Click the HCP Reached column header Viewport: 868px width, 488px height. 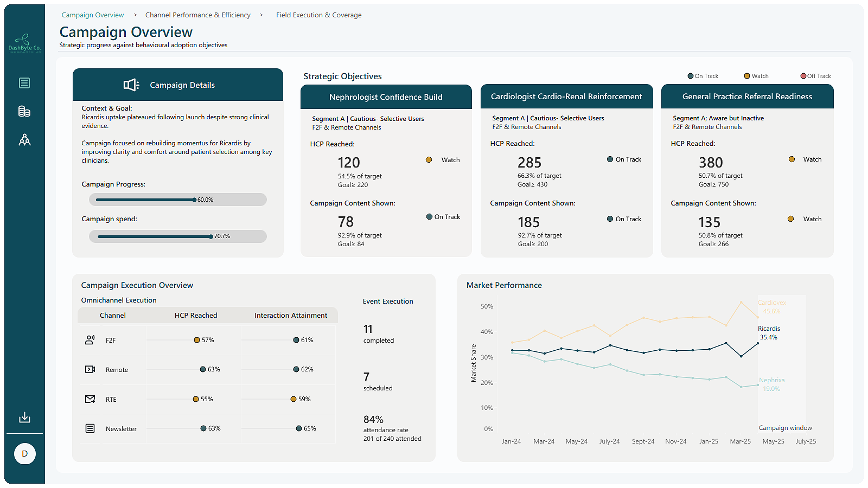(x=196, y=316)
